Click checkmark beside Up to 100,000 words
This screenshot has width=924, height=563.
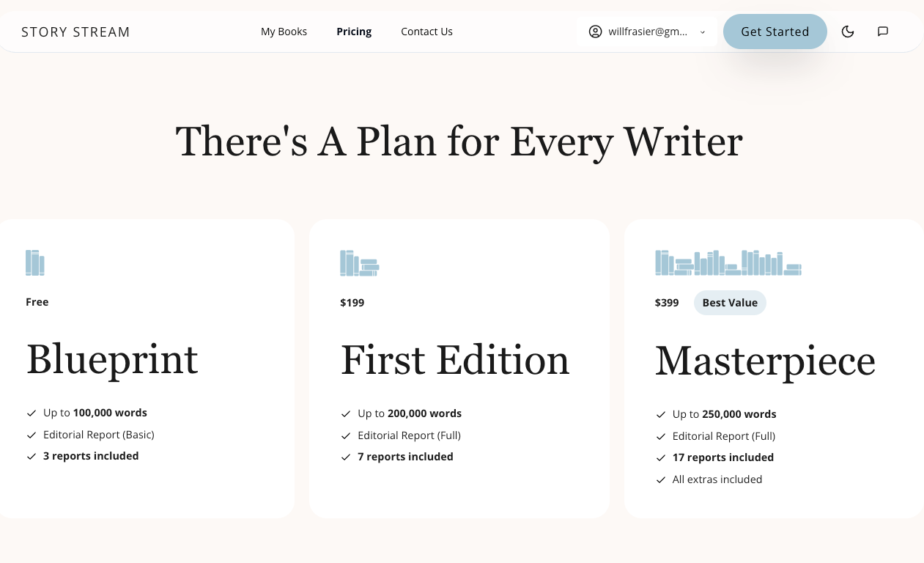pos(32,413)
